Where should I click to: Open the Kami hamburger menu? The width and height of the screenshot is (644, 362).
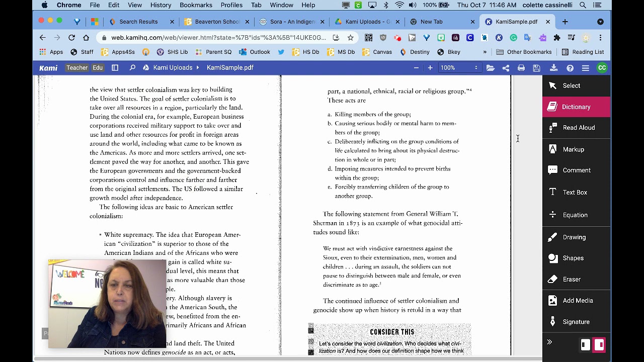coord(586,67)
